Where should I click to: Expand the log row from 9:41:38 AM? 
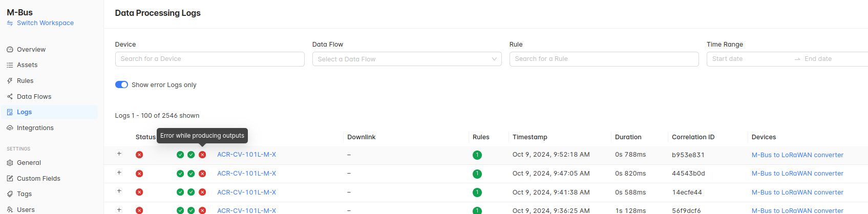(x=119, y=191)
